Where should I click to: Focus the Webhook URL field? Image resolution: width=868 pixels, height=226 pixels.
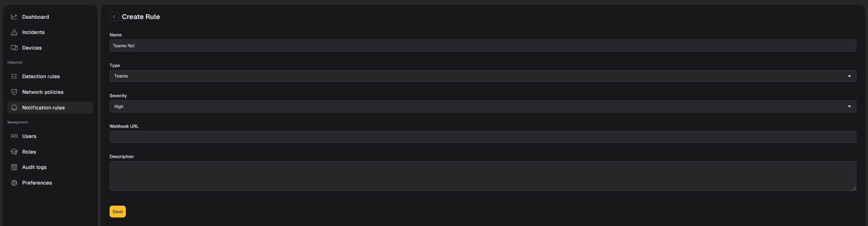click(x=483, y=137)
